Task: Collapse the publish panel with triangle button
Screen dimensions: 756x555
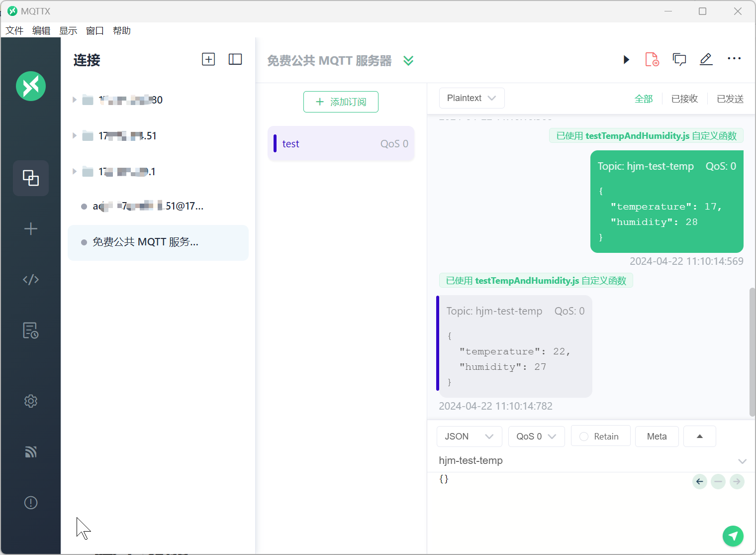Action: [700, 437]
